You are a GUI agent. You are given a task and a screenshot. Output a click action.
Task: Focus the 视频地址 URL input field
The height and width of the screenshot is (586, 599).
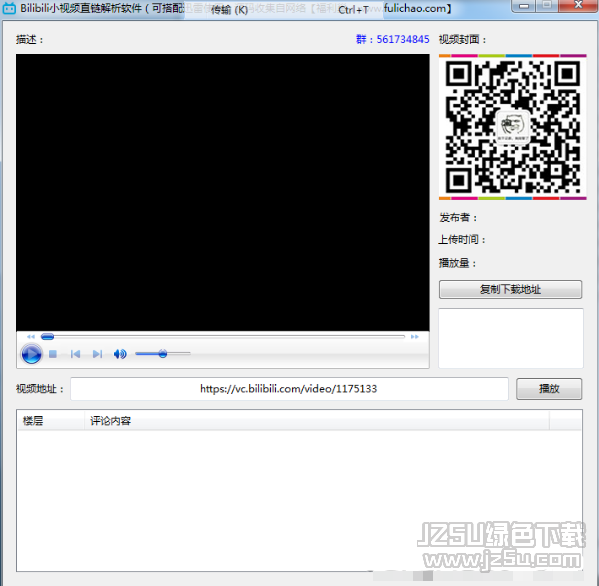click(x=289, y=389)
